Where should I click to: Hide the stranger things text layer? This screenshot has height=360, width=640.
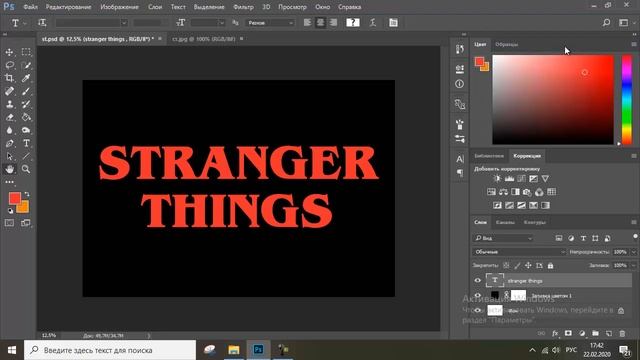click(478, 280)
